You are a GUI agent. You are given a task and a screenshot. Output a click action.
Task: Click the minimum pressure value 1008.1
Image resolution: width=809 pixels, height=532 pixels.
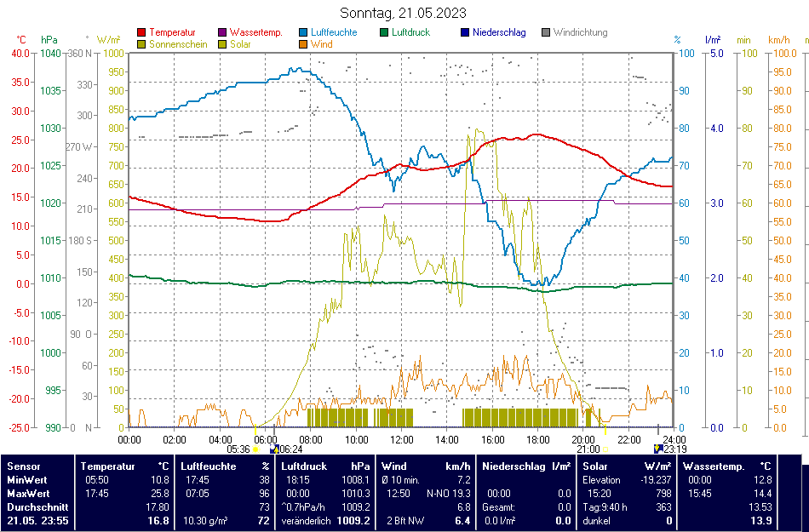(x=355, y=480)
